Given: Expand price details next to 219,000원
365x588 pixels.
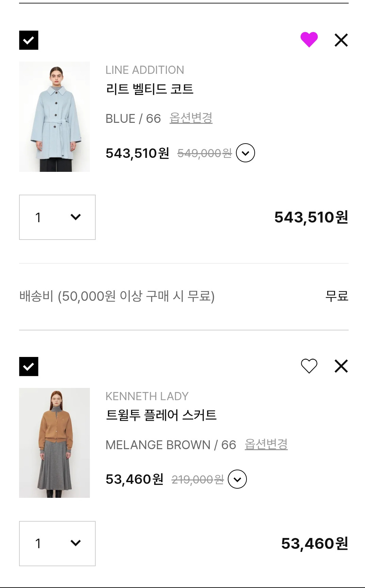Looking at the screenshot, I should (237, 479).
